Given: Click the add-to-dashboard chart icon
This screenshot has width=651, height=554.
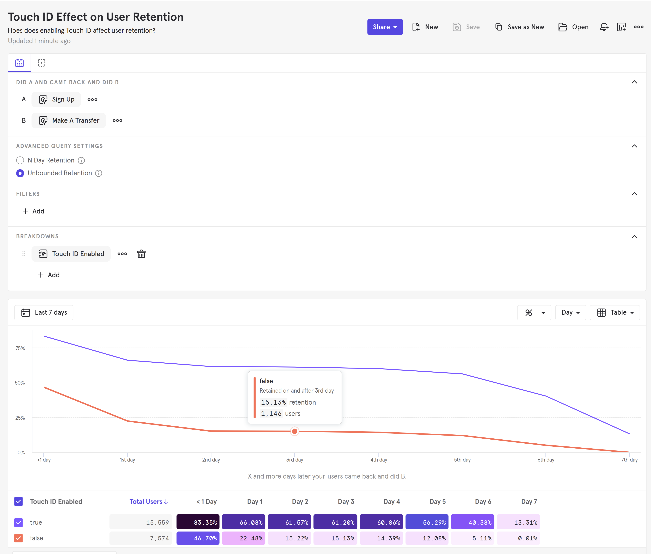Looking at the screenshot, I should (x=621, y=27).
